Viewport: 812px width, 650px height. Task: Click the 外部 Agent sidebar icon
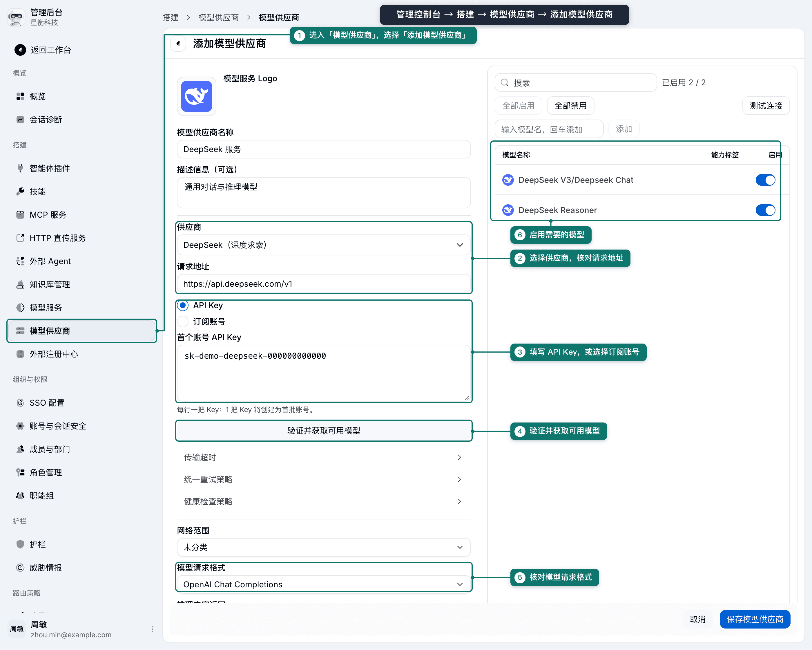tap(20, 261)
